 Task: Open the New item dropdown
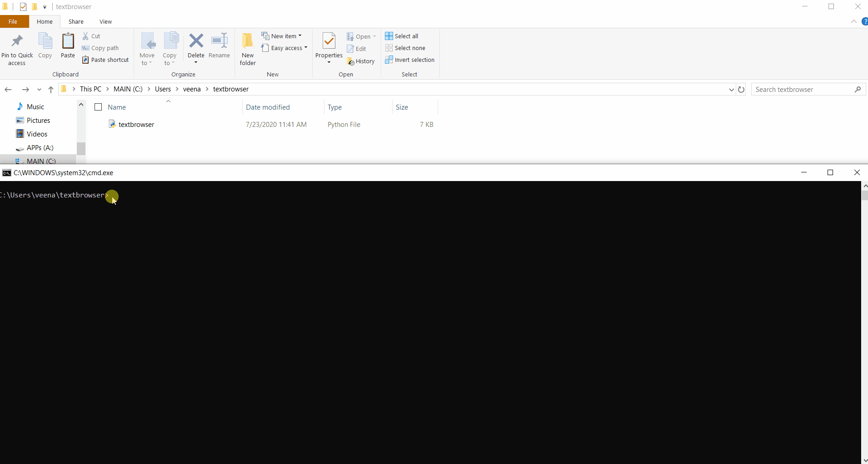(x=282, y=35)
